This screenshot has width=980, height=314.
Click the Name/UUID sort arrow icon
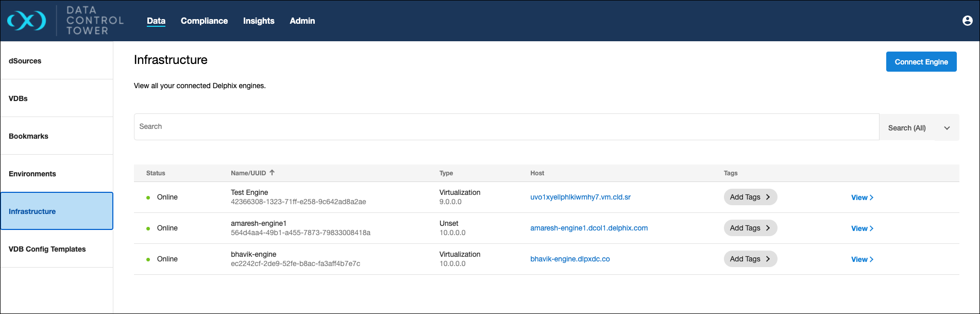272,173
